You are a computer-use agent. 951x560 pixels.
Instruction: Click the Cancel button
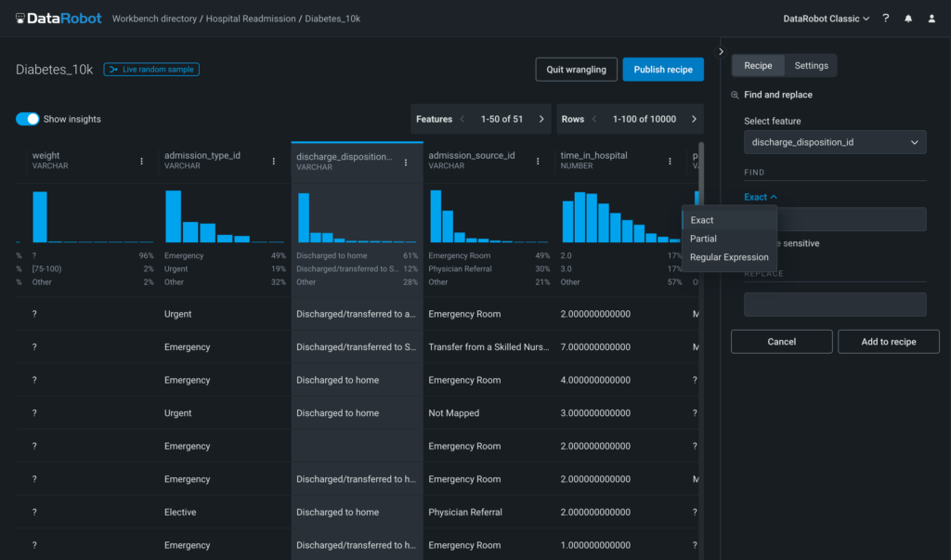pos(781,342)
